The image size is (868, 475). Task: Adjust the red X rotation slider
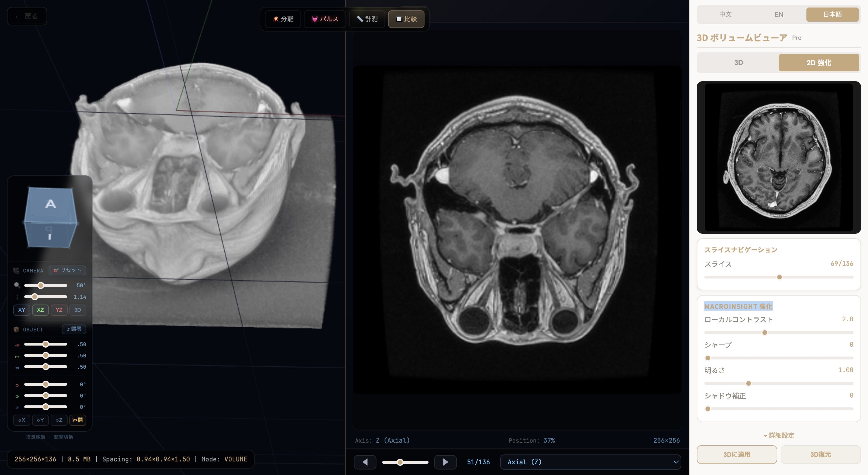click(45, 384)
